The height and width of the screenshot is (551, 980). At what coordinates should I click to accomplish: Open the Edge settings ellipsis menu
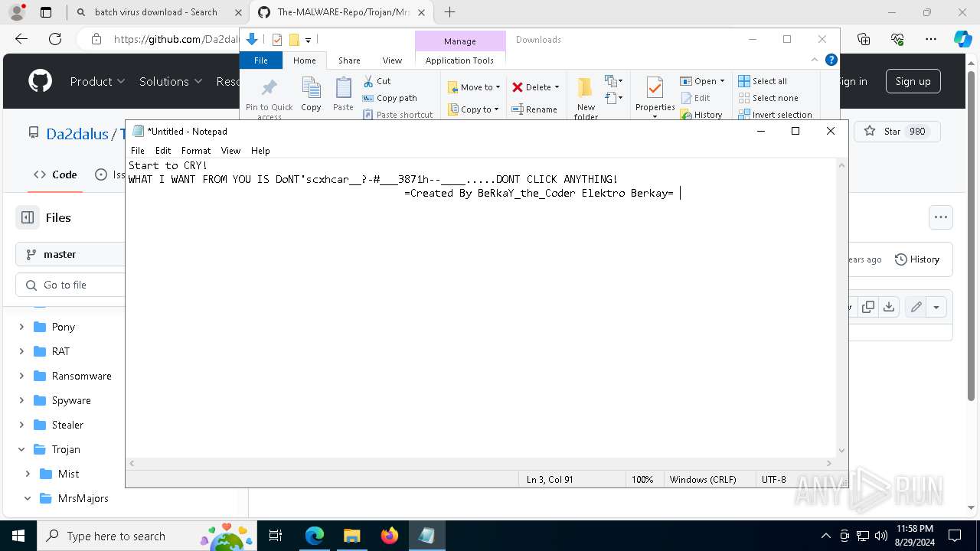coord(931,39)
